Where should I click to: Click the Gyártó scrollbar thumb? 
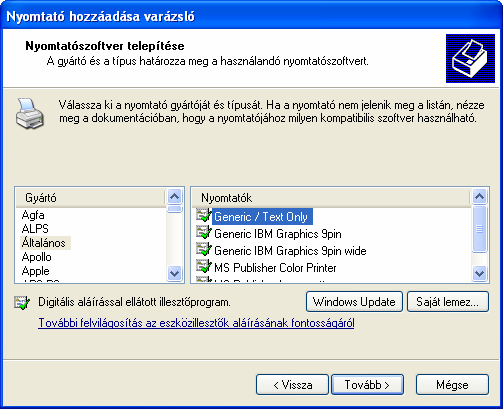click(x=175, y=209)
